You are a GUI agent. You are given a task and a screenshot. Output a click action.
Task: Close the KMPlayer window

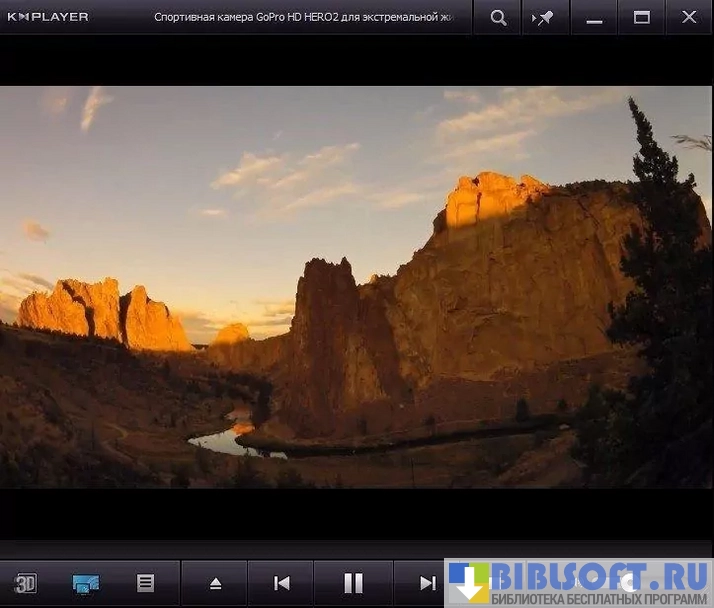click(689, 18)
